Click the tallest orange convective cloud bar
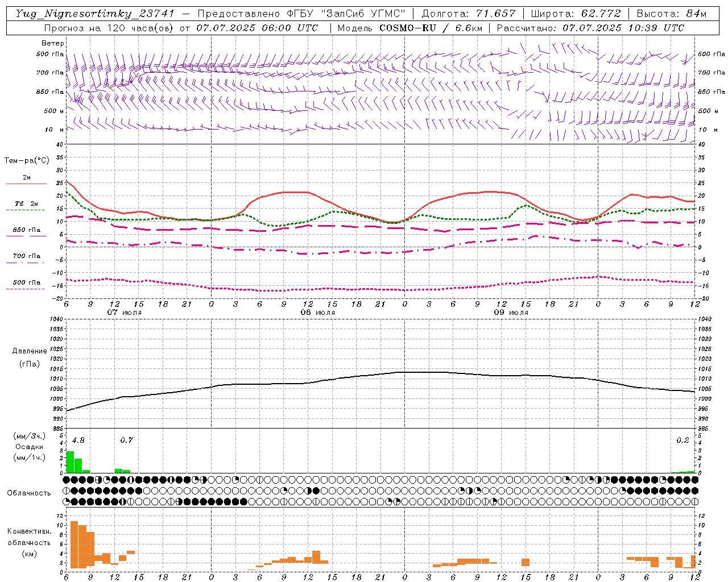 point(74,545)
